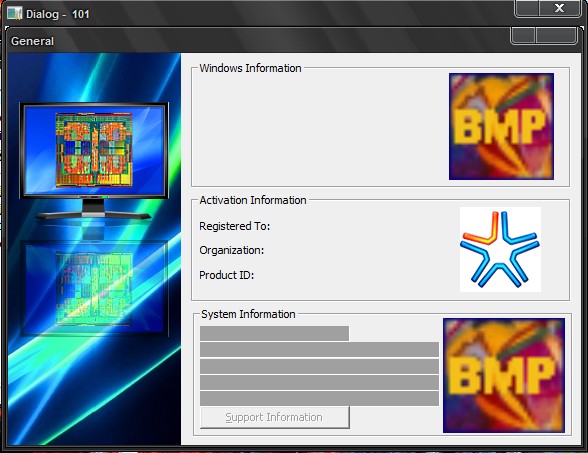This screenshot has height=453, width=588.
Task: Close the Dialog 101 window with X
Action: 560,8
